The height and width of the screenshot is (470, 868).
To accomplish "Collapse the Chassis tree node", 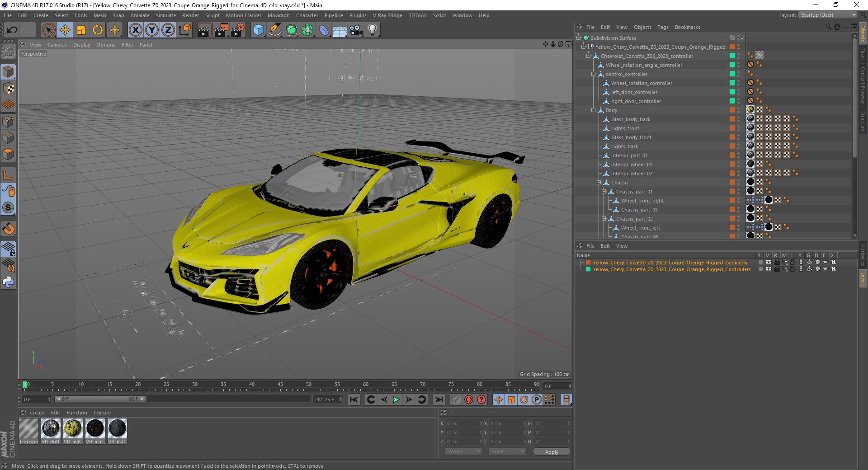I will pyautogui.click(x=599, y=183).
